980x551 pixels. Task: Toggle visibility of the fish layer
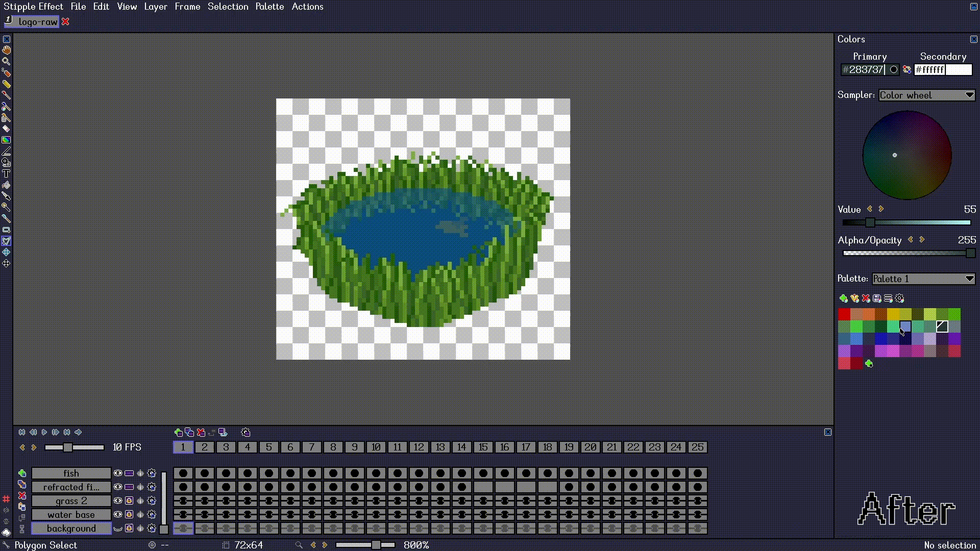(118, 473)
